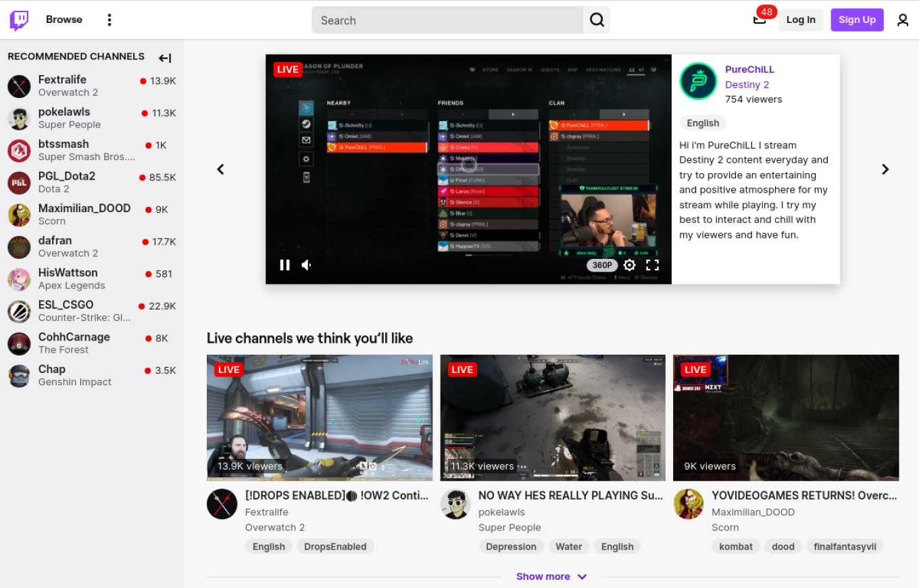The width and height of the screenshot is (919, 588).
Task: Open the user profile icon menu
Action: point(903,20)
